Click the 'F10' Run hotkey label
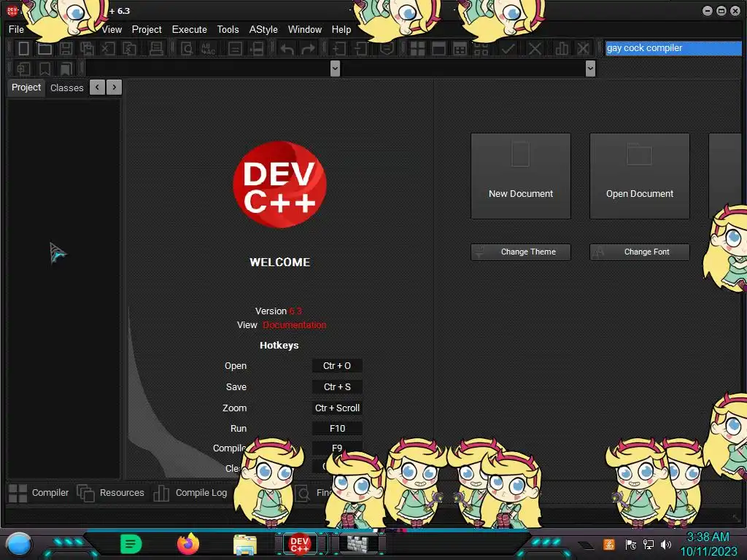This screenshot has width=747, height=560. coord(337,429)
